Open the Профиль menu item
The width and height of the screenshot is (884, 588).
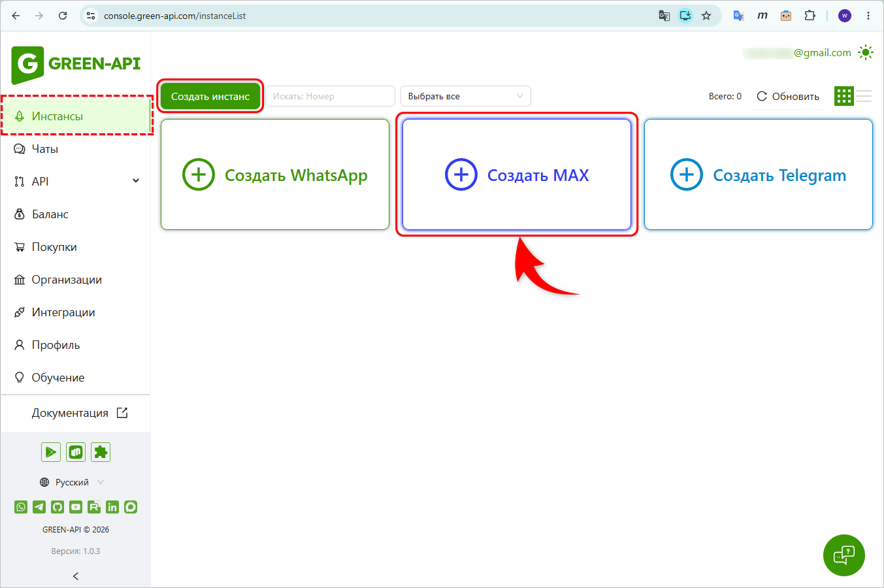(76, 345)
